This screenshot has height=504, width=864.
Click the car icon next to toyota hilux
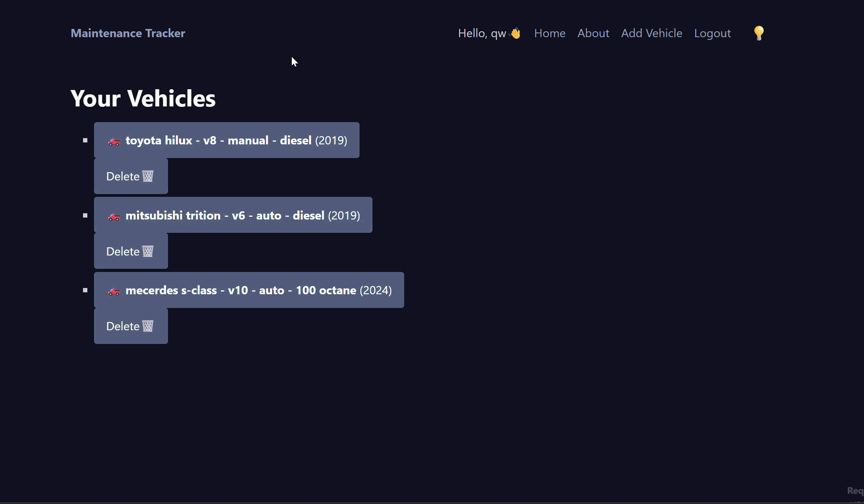click(114, 141)
